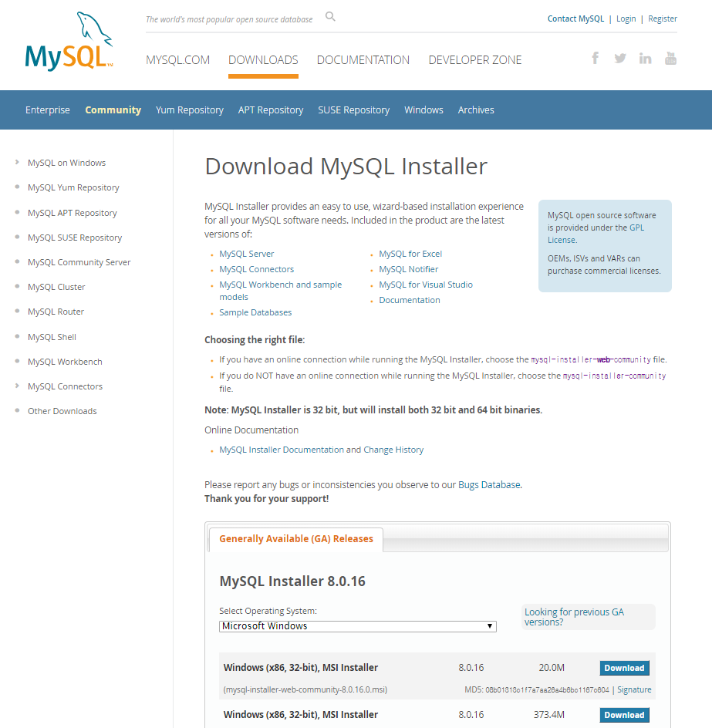Click the Register link
Screen dimensions: 712x728
(x=663, y=19)
